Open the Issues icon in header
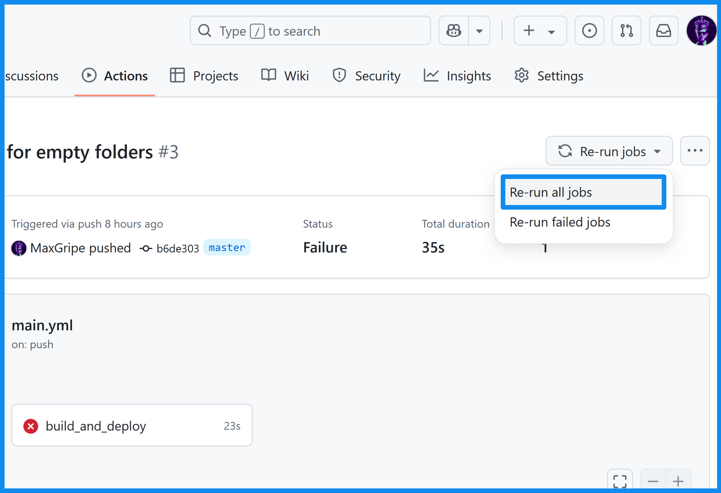This screenshot has width=721, height=493. pyautogui.click(x=589, y=31)
